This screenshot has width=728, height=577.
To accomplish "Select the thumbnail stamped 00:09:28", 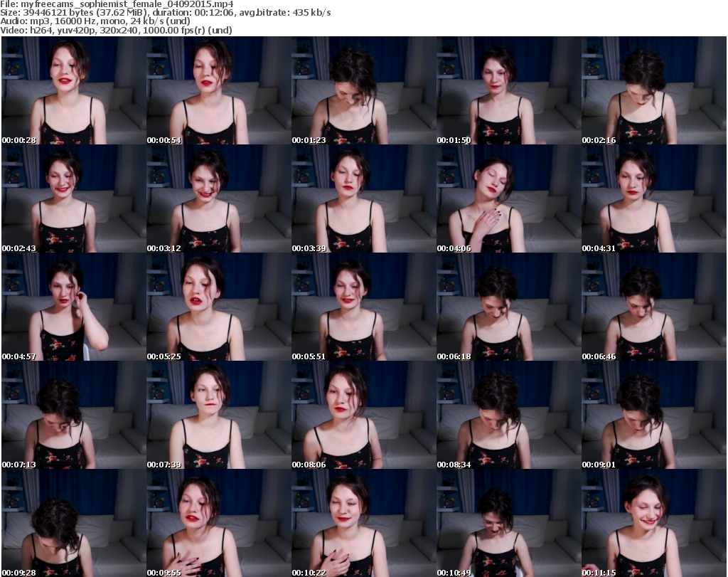I will (74, 523).
